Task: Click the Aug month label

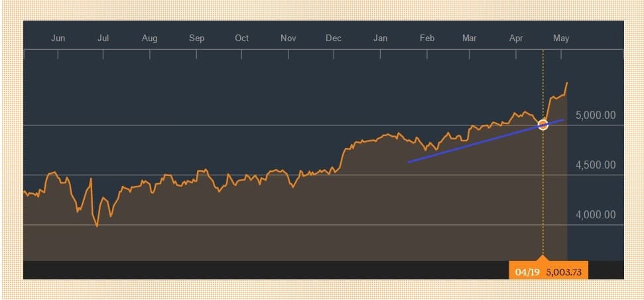Action: click(x=149, y=38)
